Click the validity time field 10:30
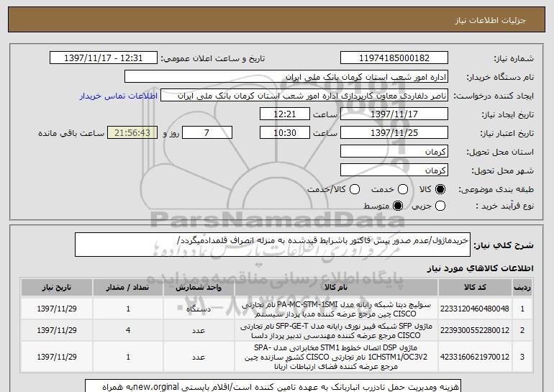This screenshot has width=554, height=392. tap(285, 133)
